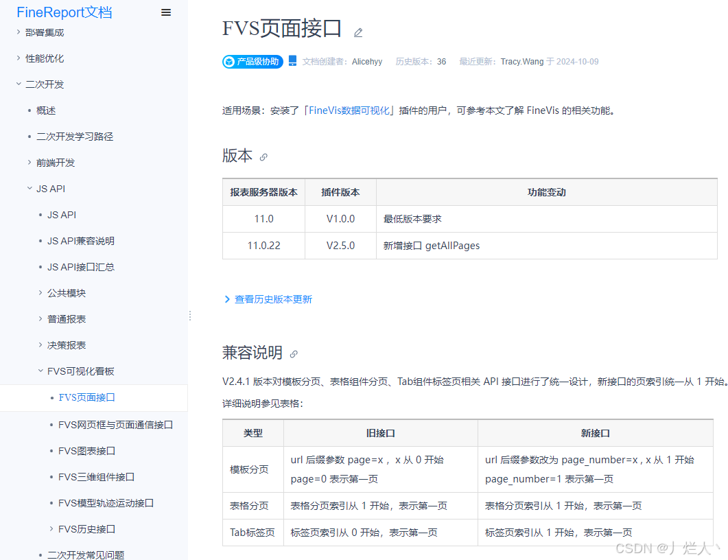Click the FVS页面接口 page title

282,28
